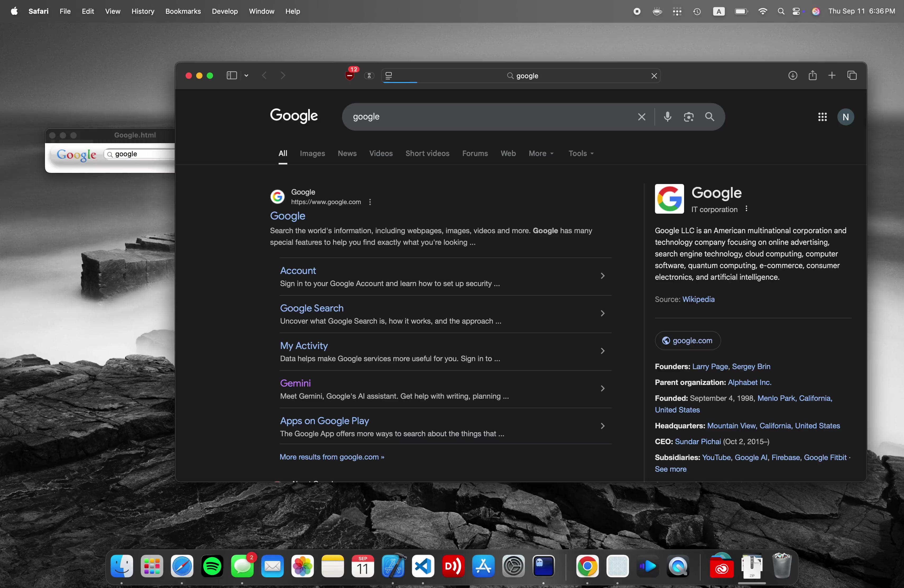Viewport: 904px width, 588px height.
Task: Open Google Lens search by image
Action: (x=689, y=117)
